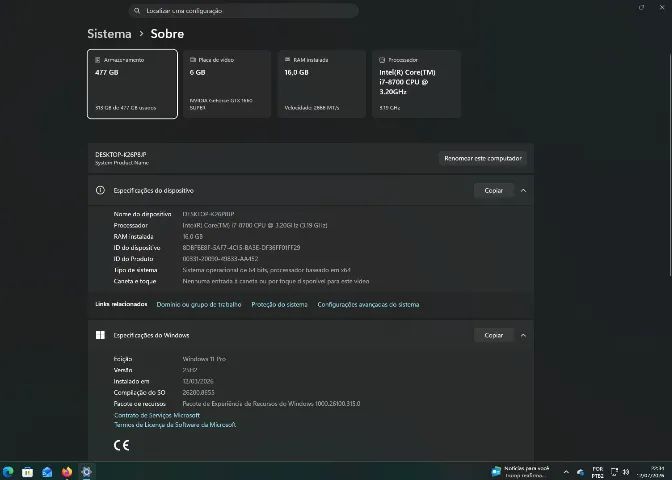
Task: Open the network status tray icon
Action: pyautogui.click(x=614, y=472)
